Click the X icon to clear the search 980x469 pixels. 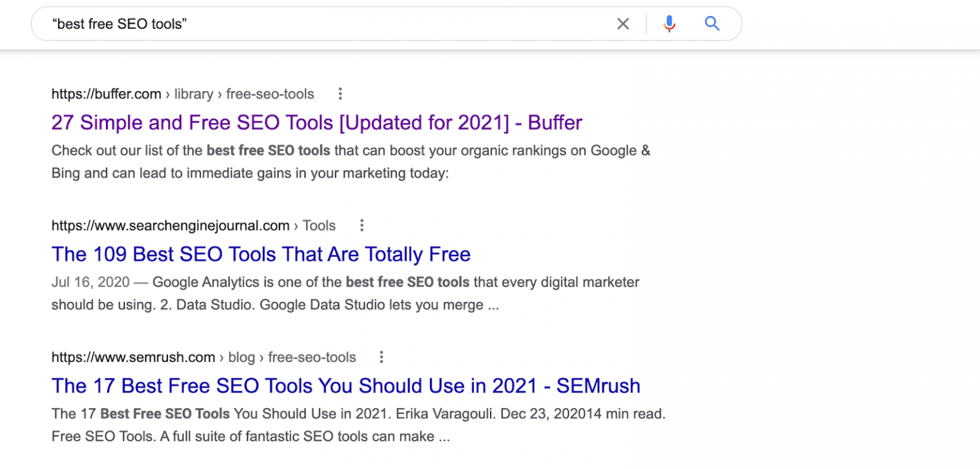point(623,24)
